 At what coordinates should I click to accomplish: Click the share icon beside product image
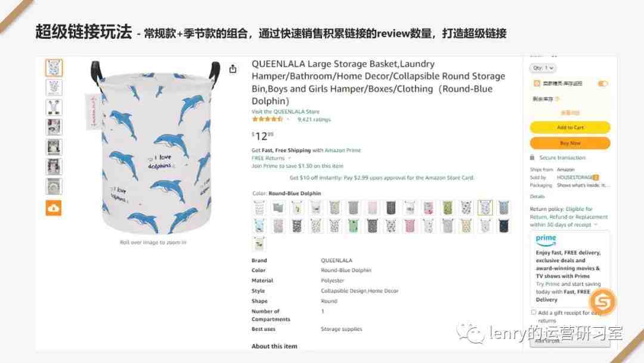click(x=233, y=69)
